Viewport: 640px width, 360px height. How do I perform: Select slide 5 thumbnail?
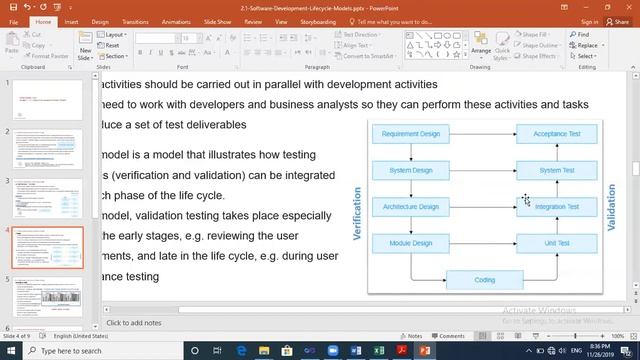[x=47, y=298]
